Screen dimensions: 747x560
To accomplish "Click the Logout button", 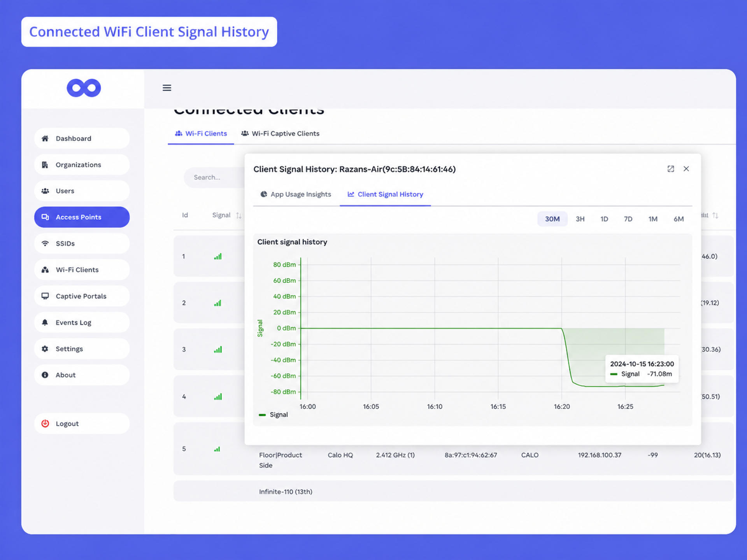I will 82,423.
